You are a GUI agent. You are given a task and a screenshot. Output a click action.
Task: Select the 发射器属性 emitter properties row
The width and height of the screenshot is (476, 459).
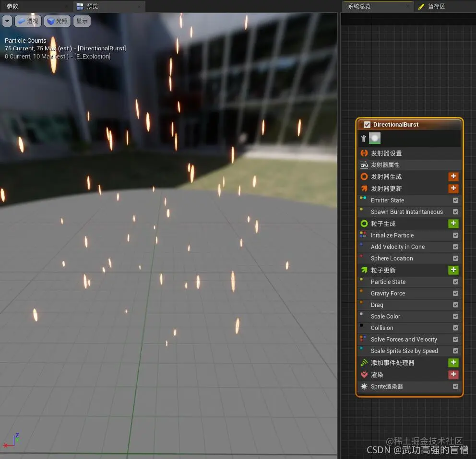pos(409,165)
